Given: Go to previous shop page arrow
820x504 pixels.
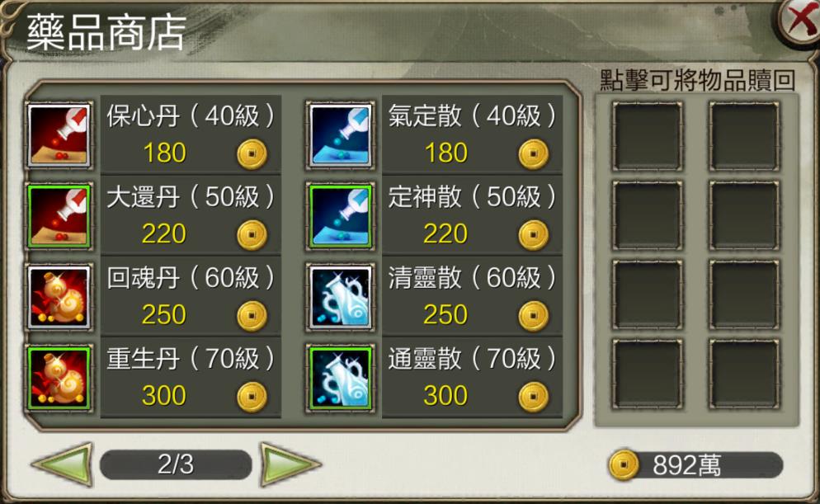Looking at the screenshot, I should [63, 464].
